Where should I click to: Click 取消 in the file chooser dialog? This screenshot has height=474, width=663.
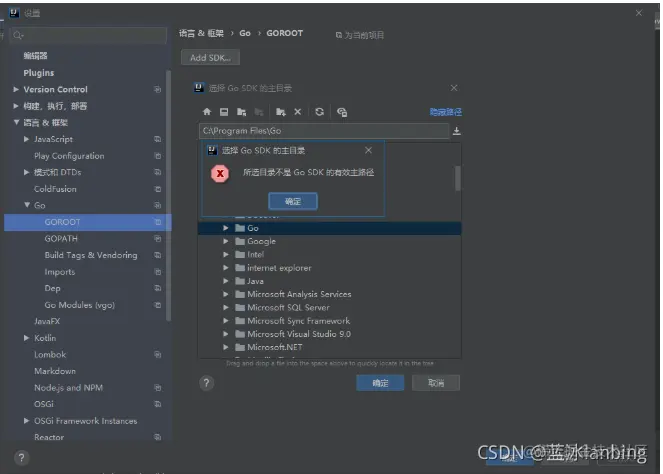436,383
